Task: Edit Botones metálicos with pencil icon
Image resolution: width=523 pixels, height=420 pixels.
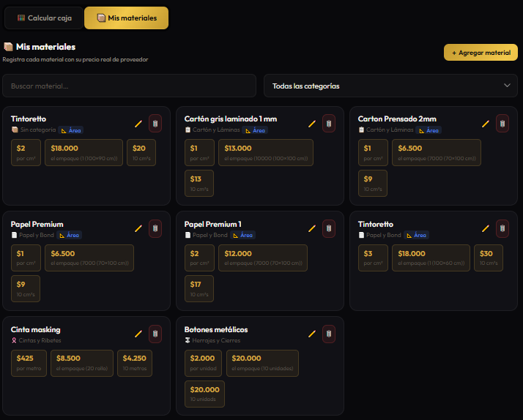Action: click(x=312, y=334)
